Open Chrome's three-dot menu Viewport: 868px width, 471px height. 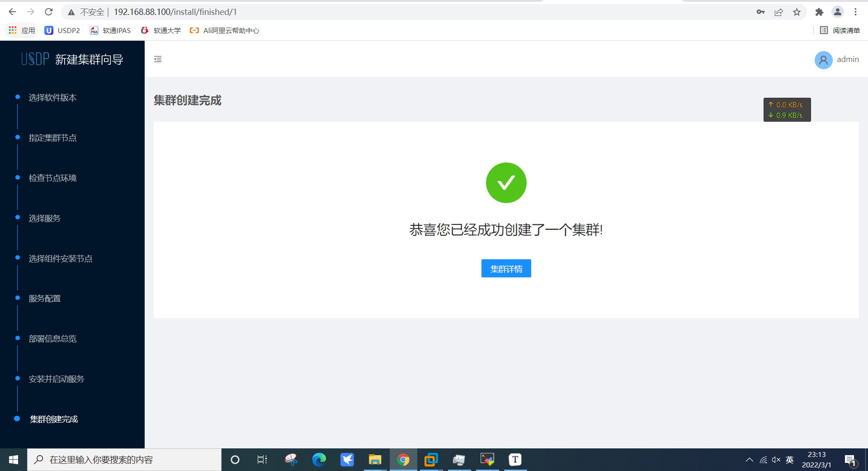[x=856, y=12]
